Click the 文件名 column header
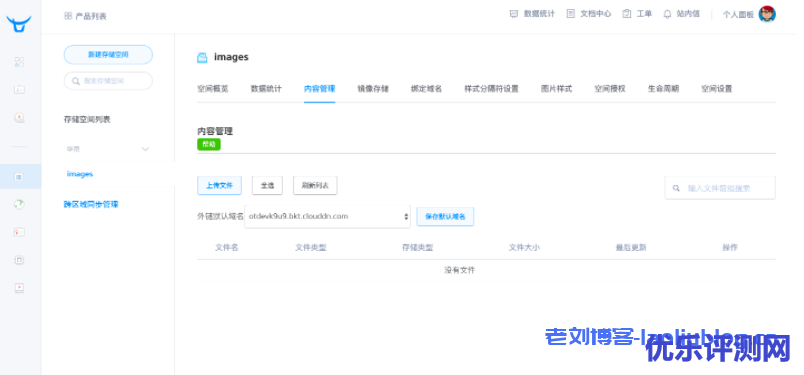The width and height of the screenshot is (804, 375). point(227,247)
